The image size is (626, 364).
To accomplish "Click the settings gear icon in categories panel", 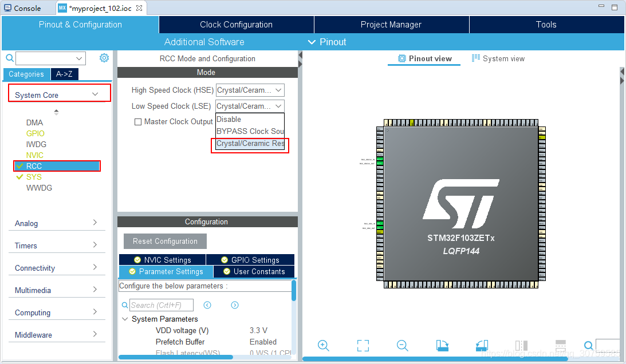I will (104, 58).
